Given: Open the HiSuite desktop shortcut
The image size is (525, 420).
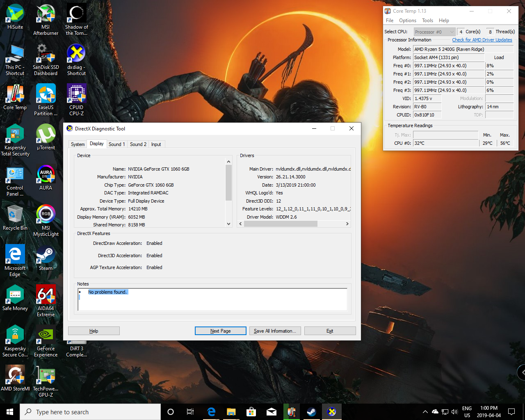Looking at the screenshot, I should pyautogui.click(x=15, y=17).
